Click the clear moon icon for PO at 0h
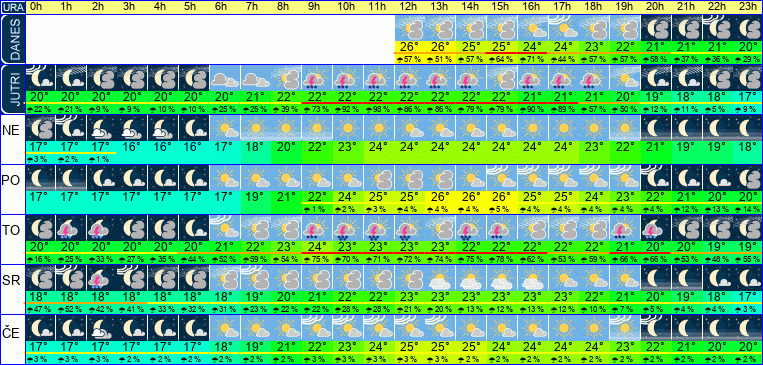Screen dimensions: 763x365 click(x=40, y=178)
